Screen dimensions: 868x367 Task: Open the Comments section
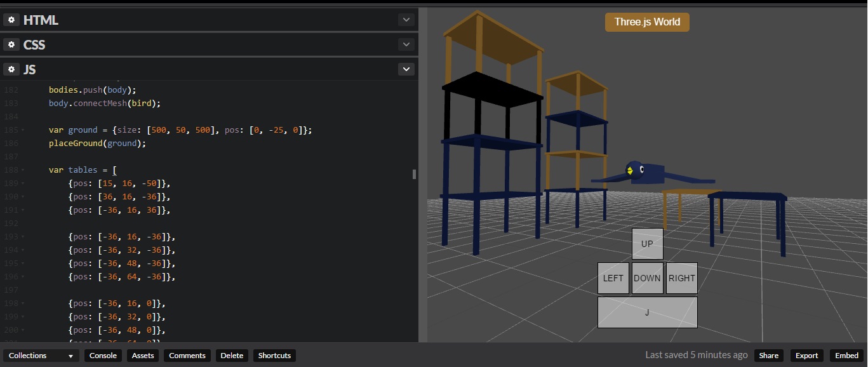point(187,356)
